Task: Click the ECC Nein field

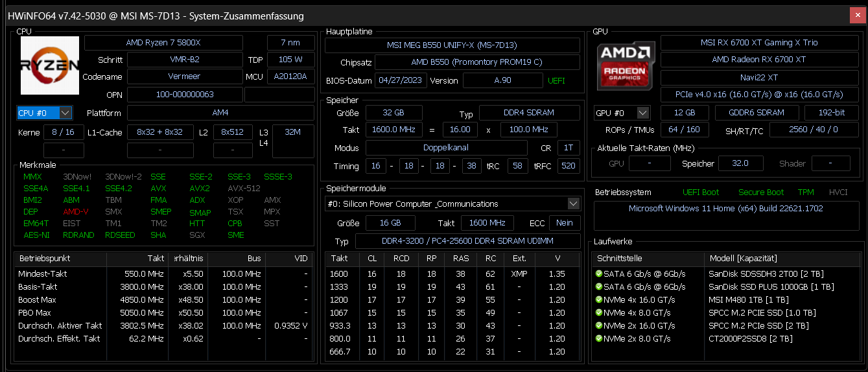Action: point(565,223)
